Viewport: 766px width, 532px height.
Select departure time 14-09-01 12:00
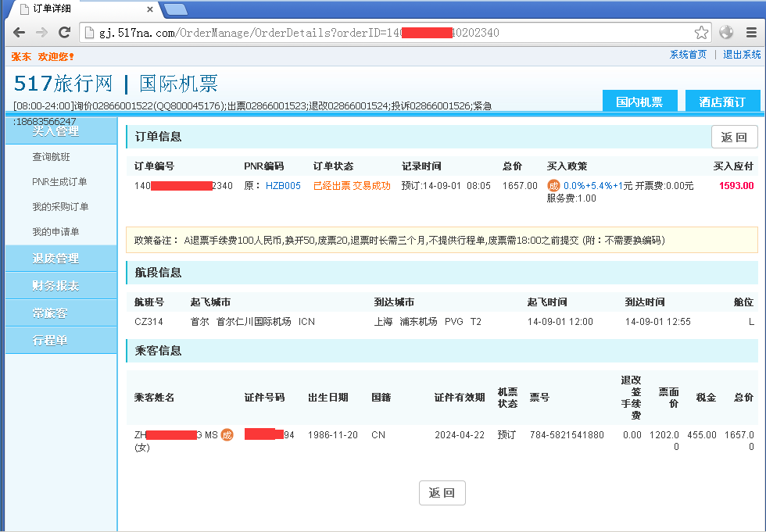pyautogui.click(x=560, y=322)
